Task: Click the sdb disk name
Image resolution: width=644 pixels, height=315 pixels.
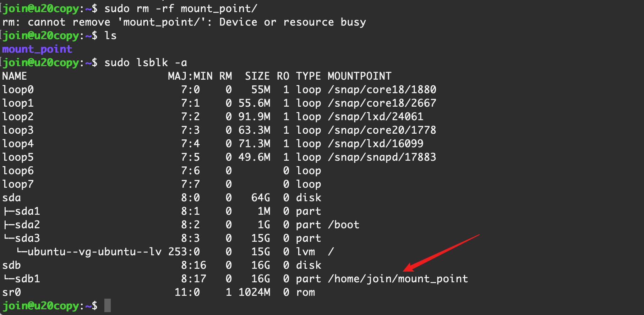Action: (12, 265)
